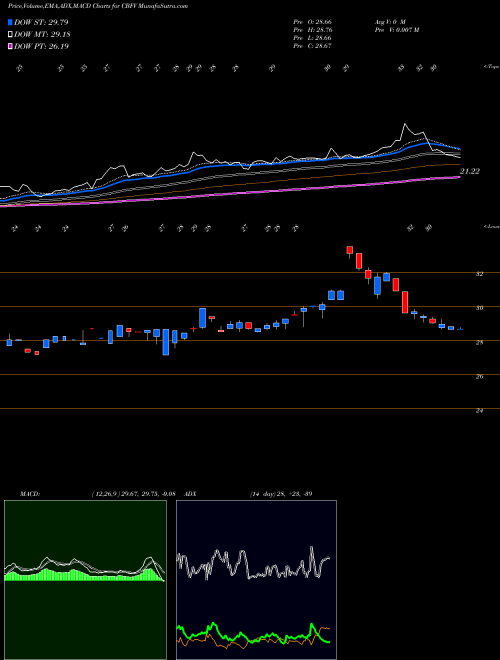Click MACD values '(12,26,9) 29.67, 29.73, -0.08'
The height and width of the screenshot is (660, 500).
point(133,494)
